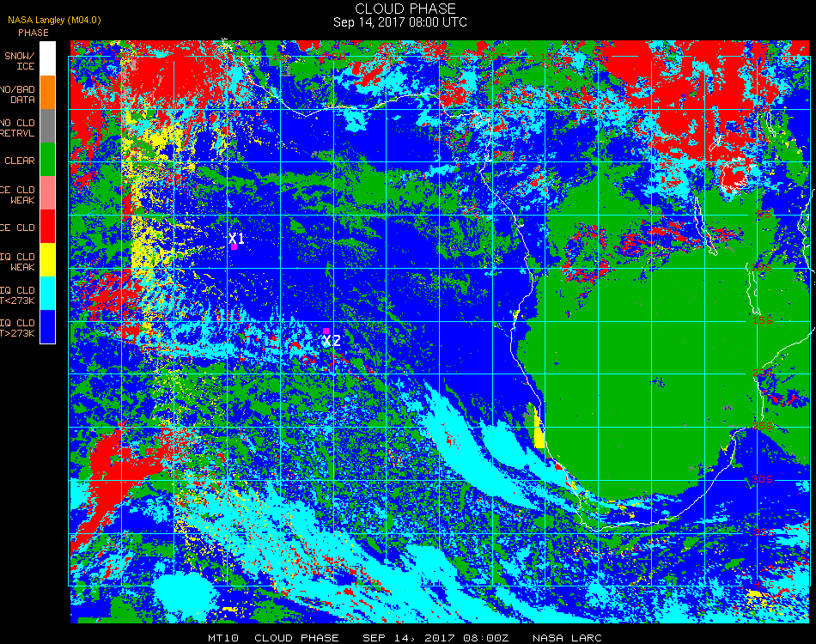
Task: Click the large 'CLOUD PHASE' title at top
Action: (x=405, y=9)
